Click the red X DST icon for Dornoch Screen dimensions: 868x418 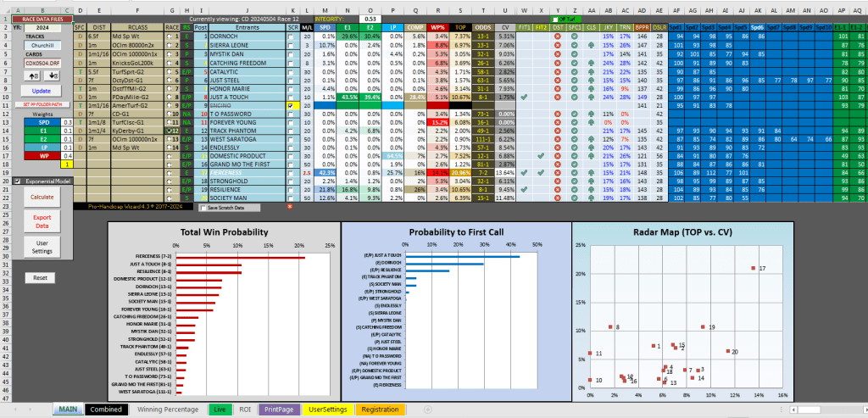coord(558,36)
